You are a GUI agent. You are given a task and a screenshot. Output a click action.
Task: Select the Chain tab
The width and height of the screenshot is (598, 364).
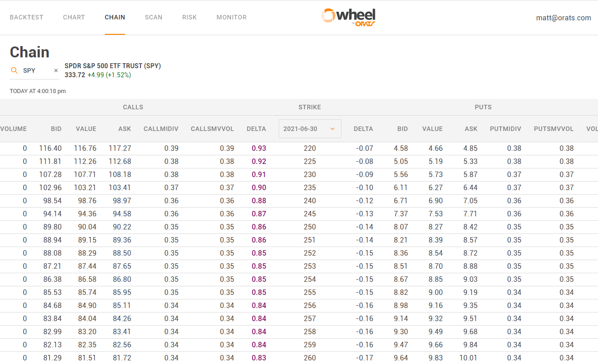click(x=115, y=17)
